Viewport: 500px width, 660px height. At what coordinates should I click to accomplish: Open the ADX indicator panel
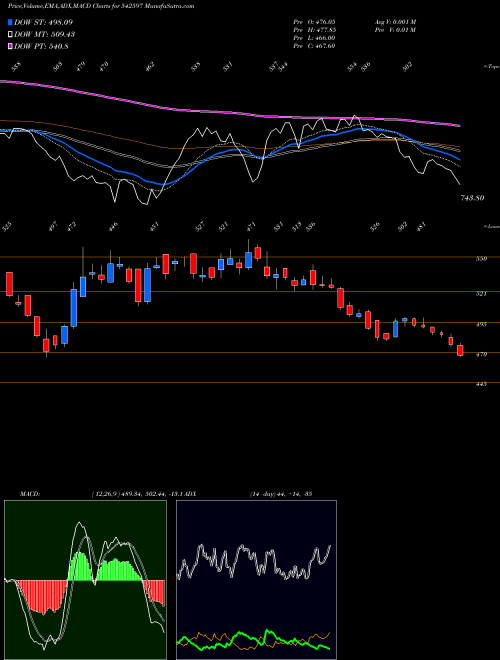256,580
